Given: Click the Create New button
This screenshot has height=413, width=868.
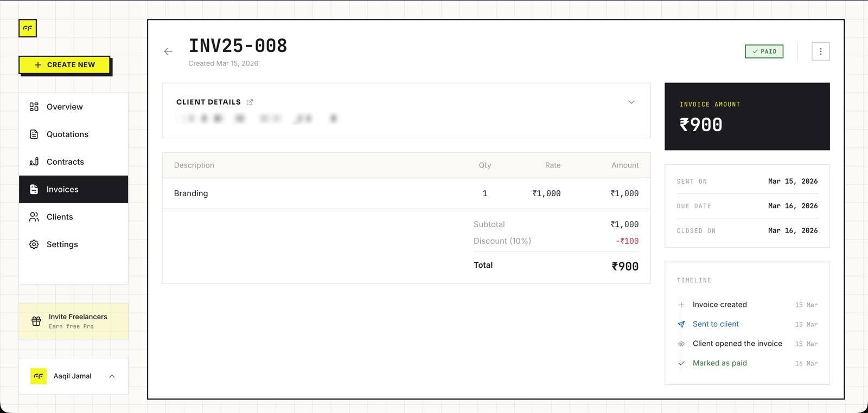Looking at the screenshot, I should (x=65, y=64).
